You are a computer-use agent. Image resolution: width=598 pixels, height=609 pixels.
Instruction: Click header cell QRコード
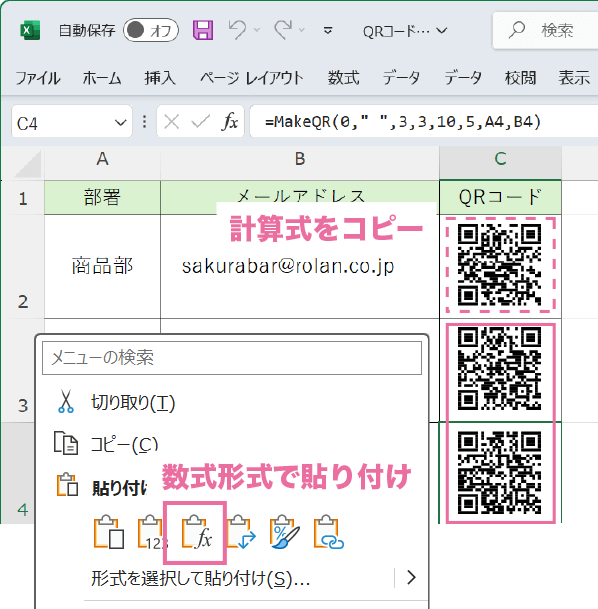(501, 197)
